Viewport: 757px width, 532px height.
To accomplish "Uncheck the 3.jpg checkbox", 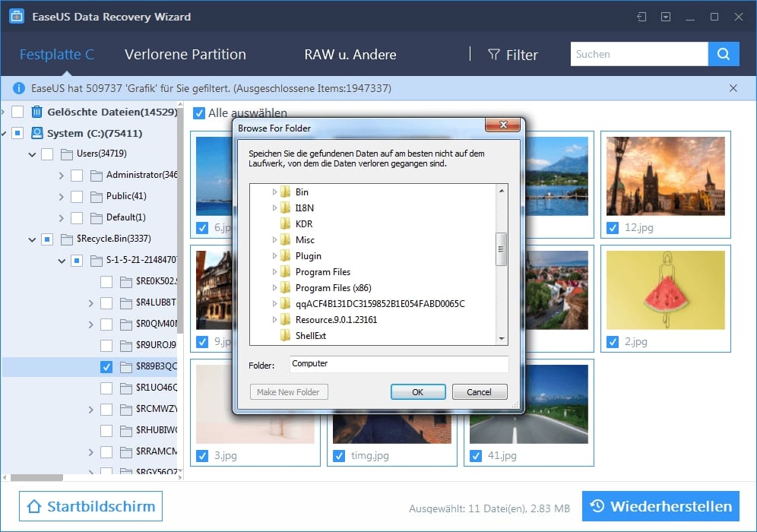I will coord(202,456).
